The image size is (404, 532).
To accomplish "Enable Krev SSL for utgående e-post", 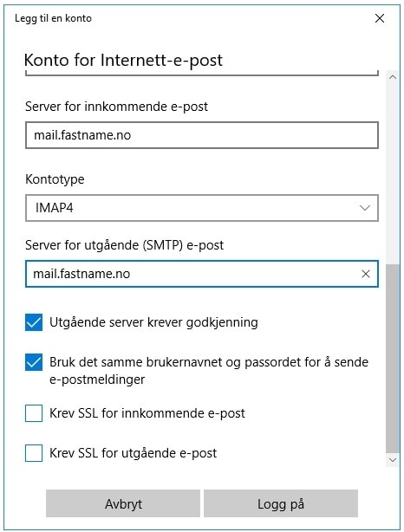I will 34,453.
